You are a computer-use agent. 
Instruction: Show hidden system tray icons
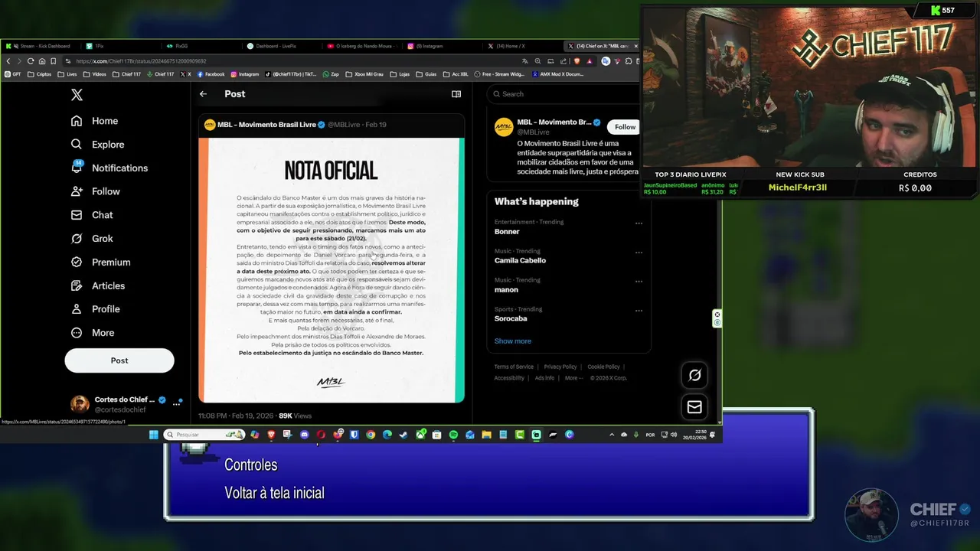coord(611,435)
